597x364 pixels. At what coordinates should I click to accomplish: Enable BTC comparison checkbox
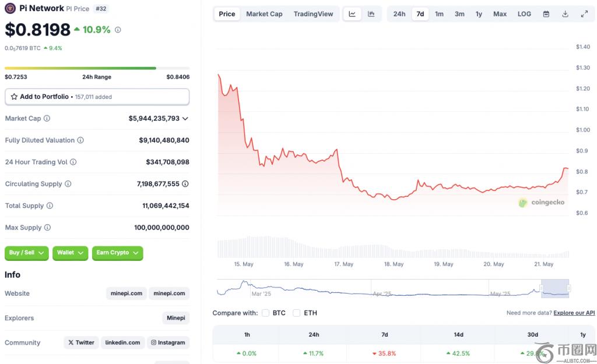click(x=266, y=313)
